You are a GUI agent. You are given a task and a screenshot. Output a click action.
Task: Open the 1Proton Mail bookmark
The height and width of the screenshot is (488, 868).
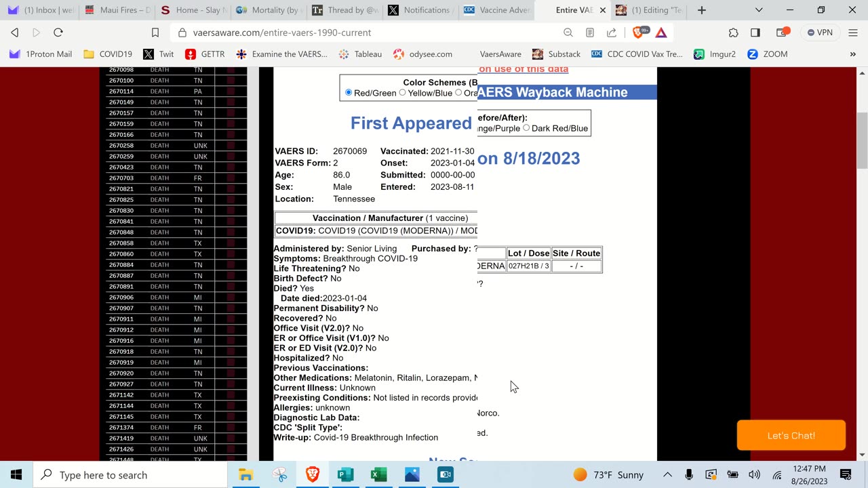pyautogui.click(x=41, y=54)
